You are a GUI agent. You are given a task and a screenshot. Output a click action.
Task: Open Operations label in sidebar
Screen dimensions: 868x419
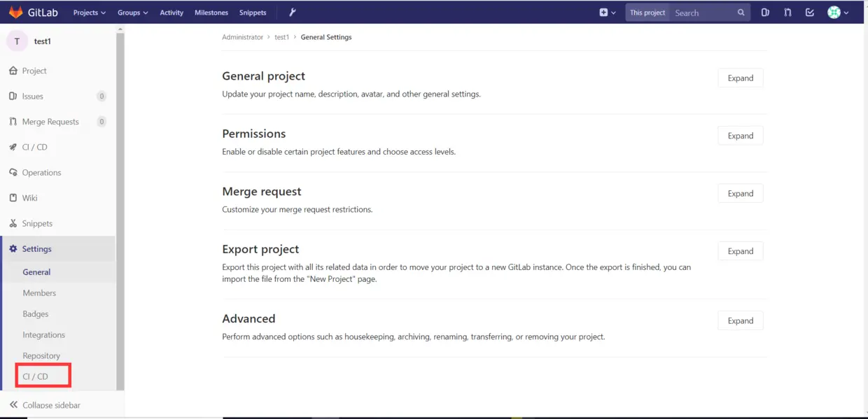[x=41, y=172]
